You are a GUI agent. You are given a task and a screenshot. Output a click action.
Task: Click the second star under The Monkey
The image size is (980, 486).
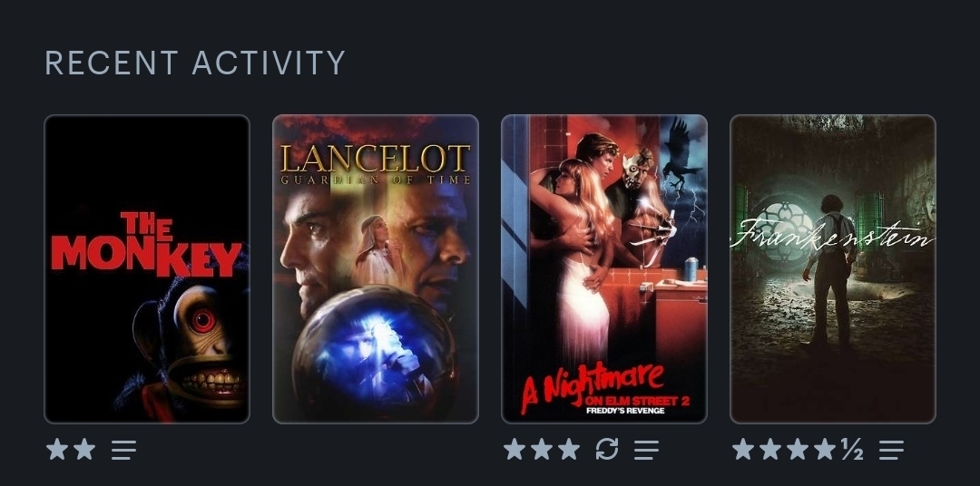[84, 449]
